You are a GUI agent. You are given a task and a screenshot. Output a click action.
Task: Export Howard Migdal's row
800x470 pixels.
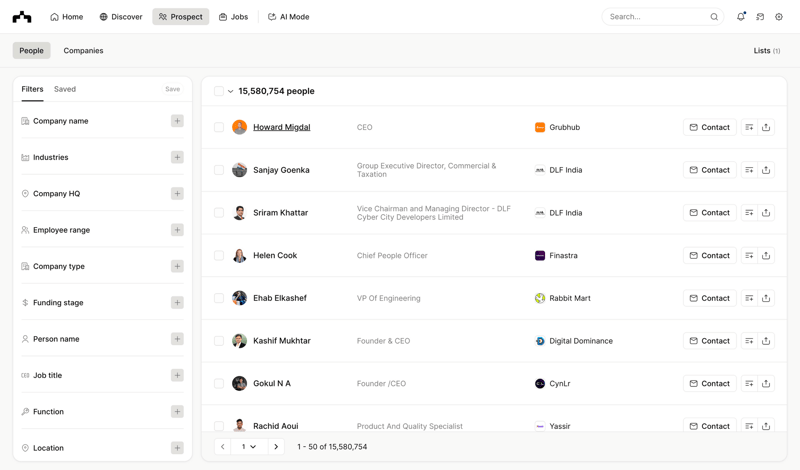tap(766, 127)
